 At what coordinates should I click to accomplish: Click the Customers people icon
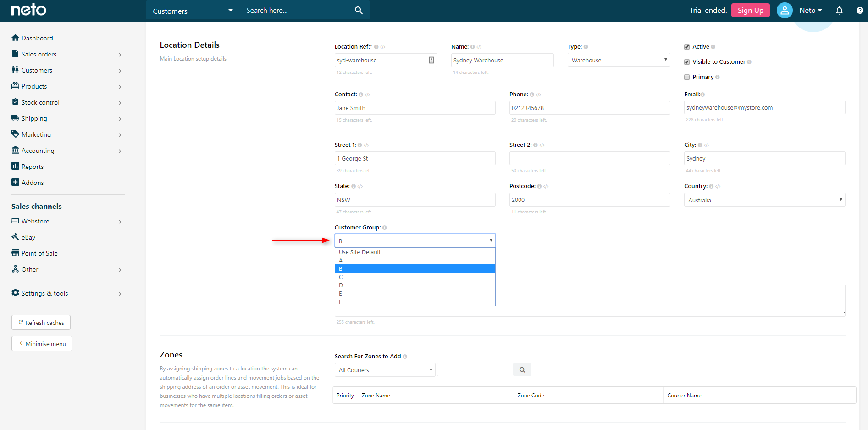[x=16, y=70]
